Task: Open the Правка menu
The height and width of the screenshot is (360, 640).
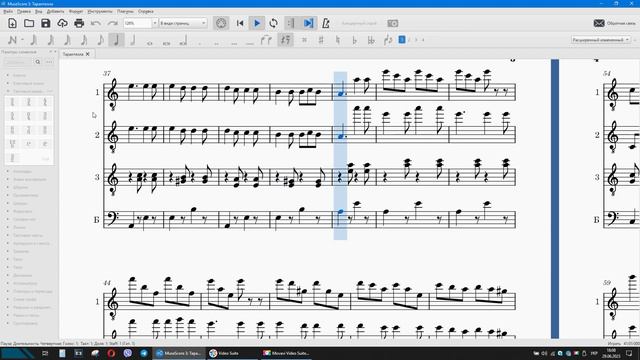Action: point(24,11)
